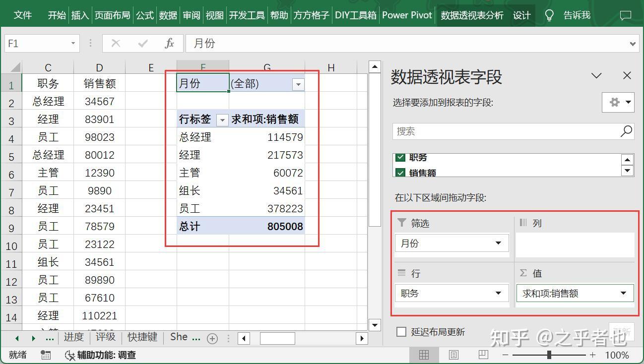644x364 pixels.
Task: Click the insert function fx icon
Action: point(169,43)
